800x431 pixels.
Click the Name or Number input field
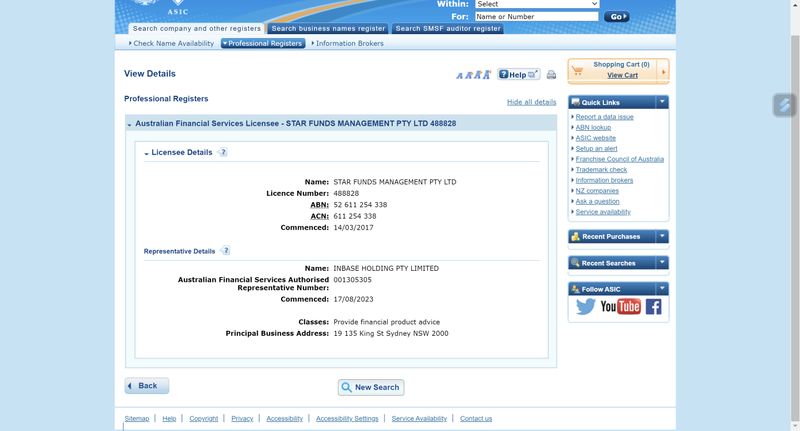point(537,16)
